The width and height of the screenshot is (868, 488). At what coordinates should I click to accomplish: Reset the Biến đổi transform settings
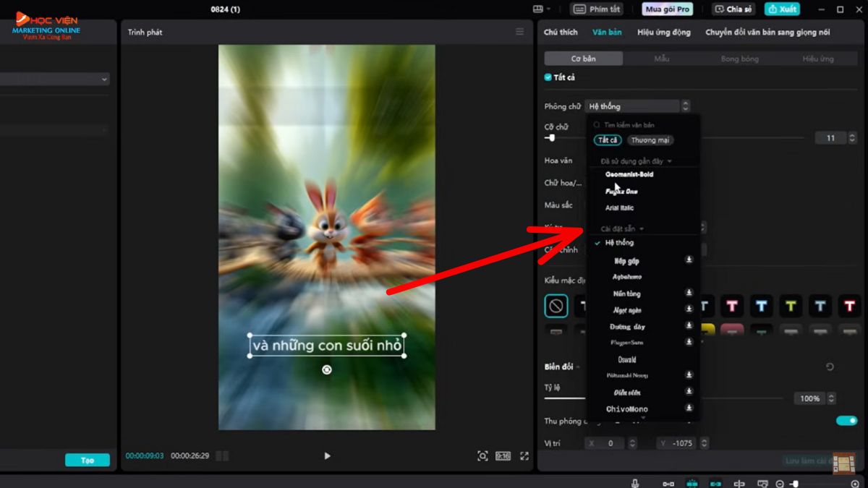[x=830, y=367]
